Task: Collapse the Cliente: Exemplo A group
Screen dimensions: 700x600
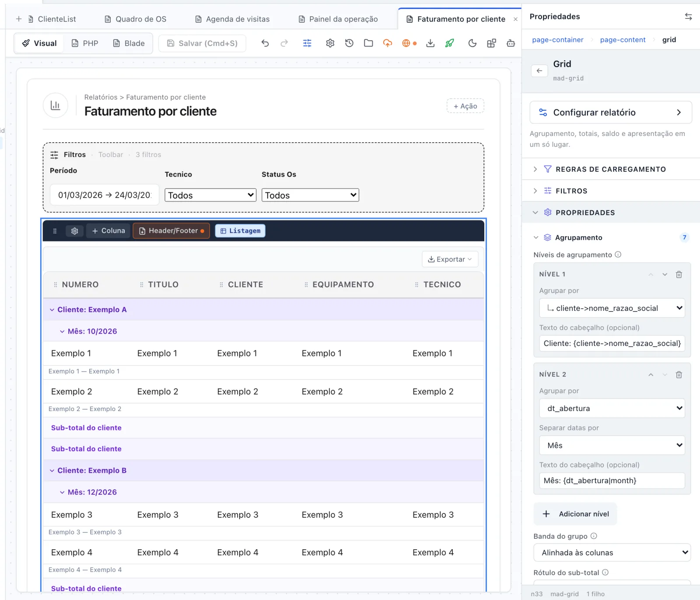Action: tap(52, 310)
